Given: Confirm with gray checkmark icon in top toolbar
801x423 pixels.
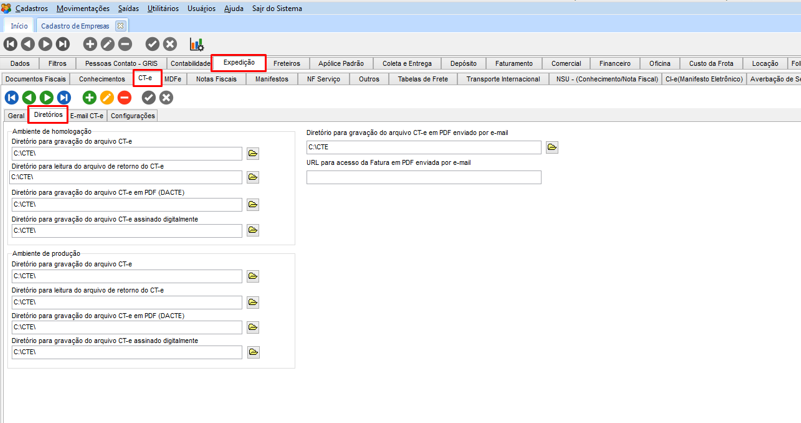Looking at the screenshot, I should tap(152, 44).
